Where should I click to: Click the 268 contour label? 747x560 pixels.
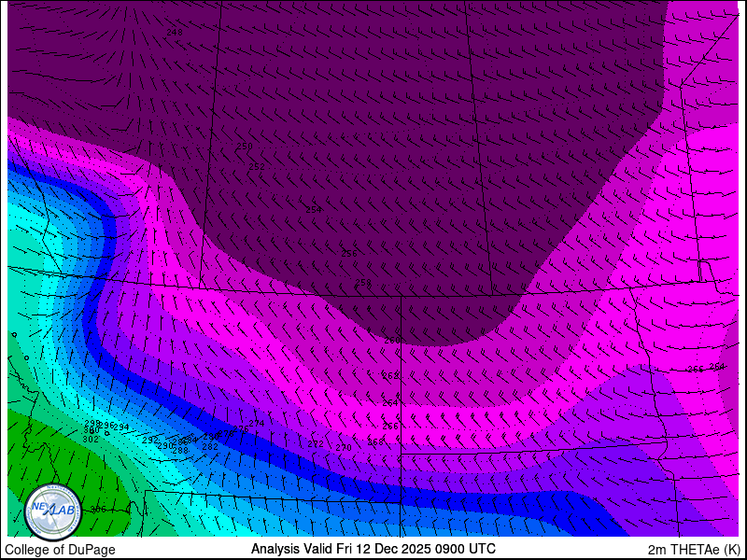click(375, 442)
